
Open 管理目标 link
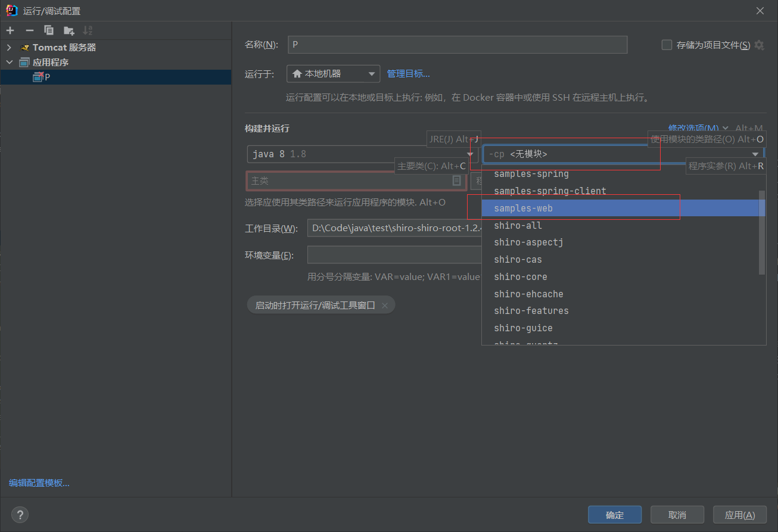pos(408,74)
